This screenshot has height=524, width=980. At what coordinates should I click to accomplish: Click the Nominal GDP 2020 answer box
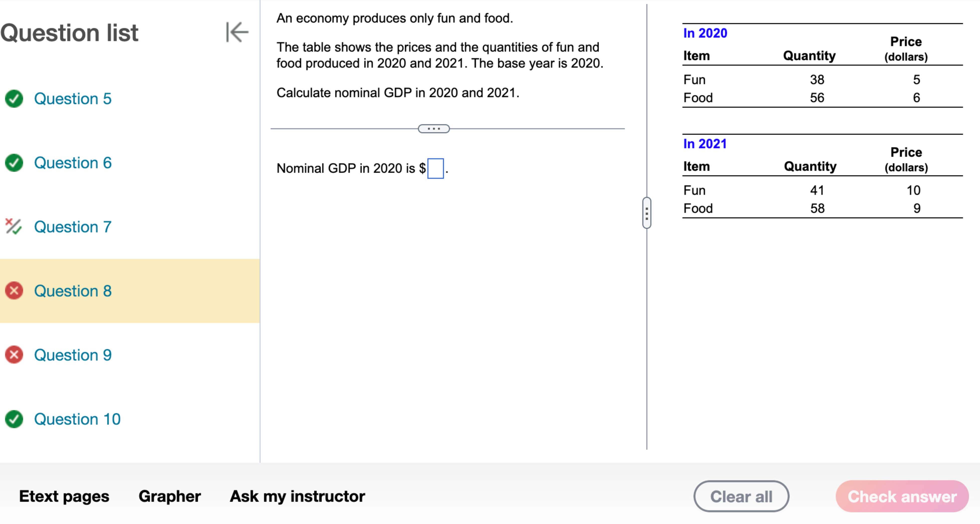[435, 168]
